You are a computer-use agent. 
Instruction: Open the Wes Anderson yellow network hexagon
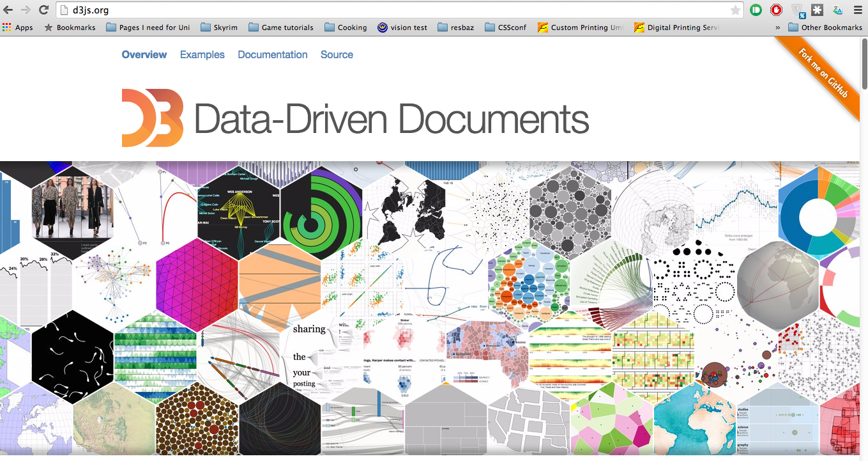[238, 212]
